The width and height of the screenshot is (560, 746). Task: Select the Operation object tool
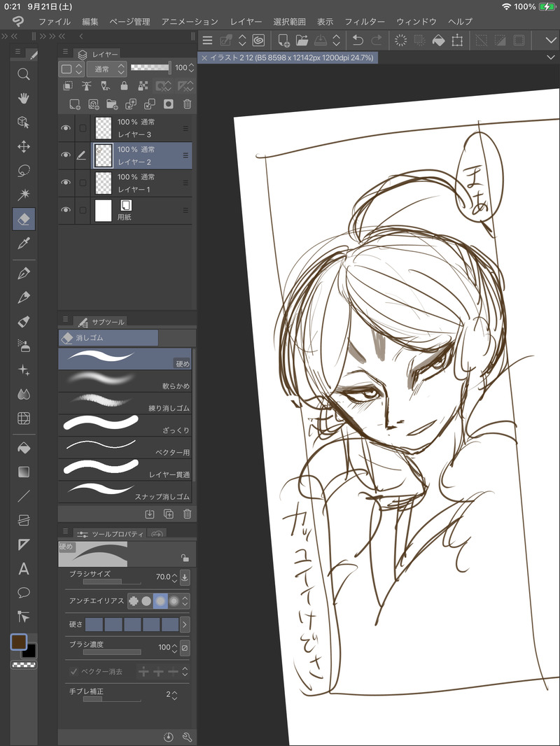click(23, 122)
